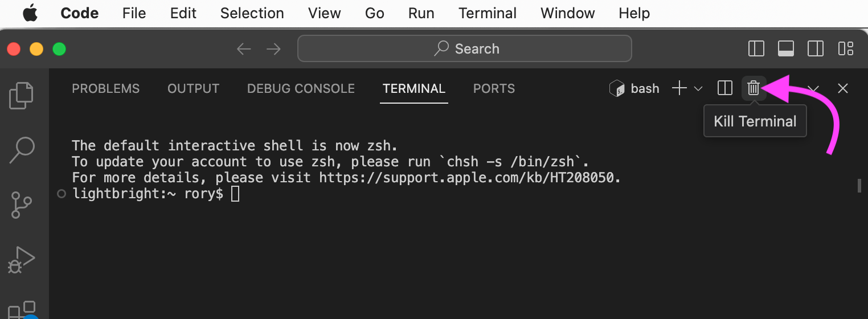Go back using the left arrow

coord(244,49)
